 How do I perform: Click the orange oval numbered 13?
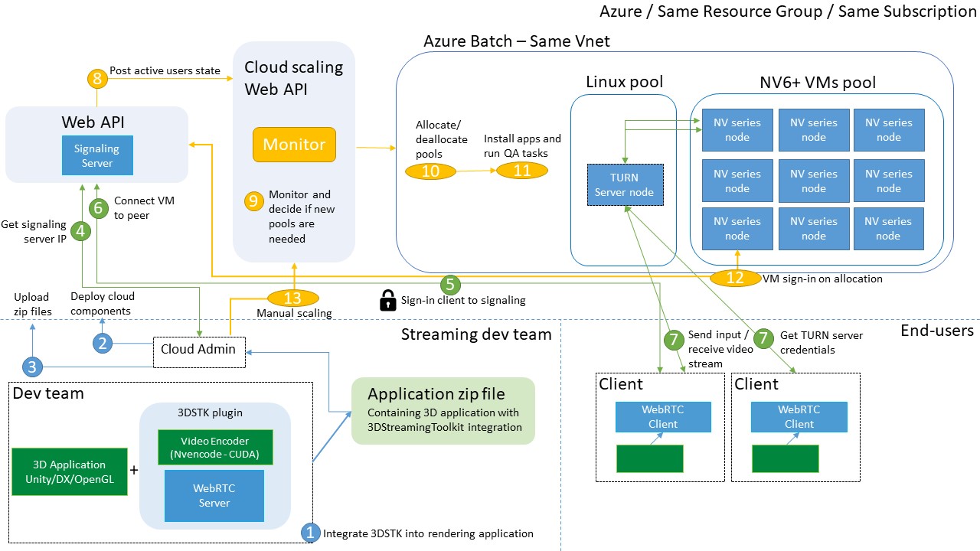click(x=293, y=298)
